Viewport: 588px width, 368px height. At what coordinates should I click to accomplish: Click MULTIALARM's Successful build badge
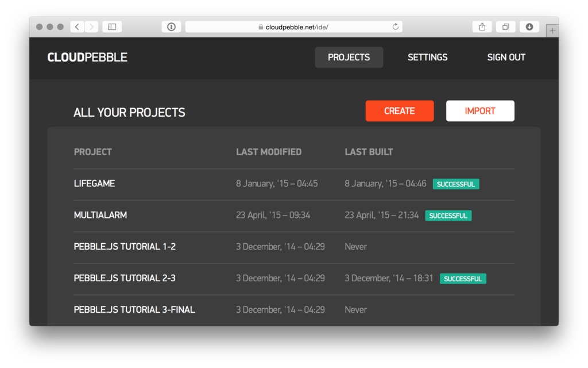pos(448,216)
